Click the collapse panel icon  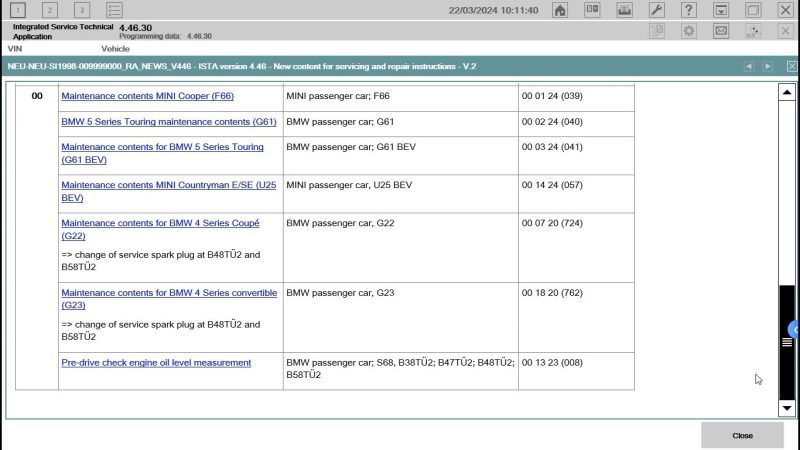[721, 10]
